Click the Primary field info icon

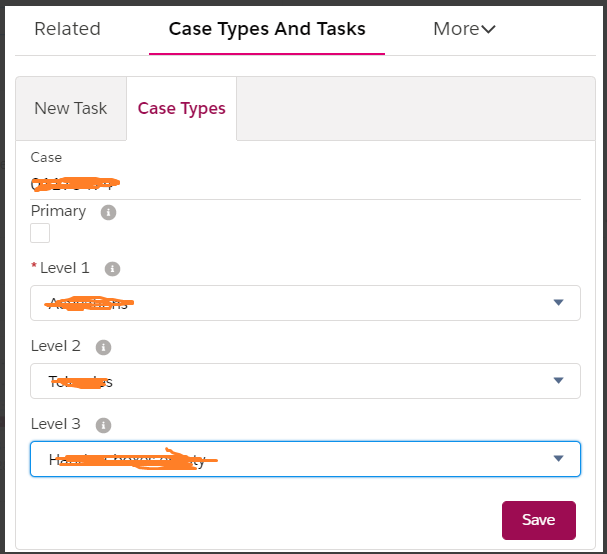tap(109, 212)
